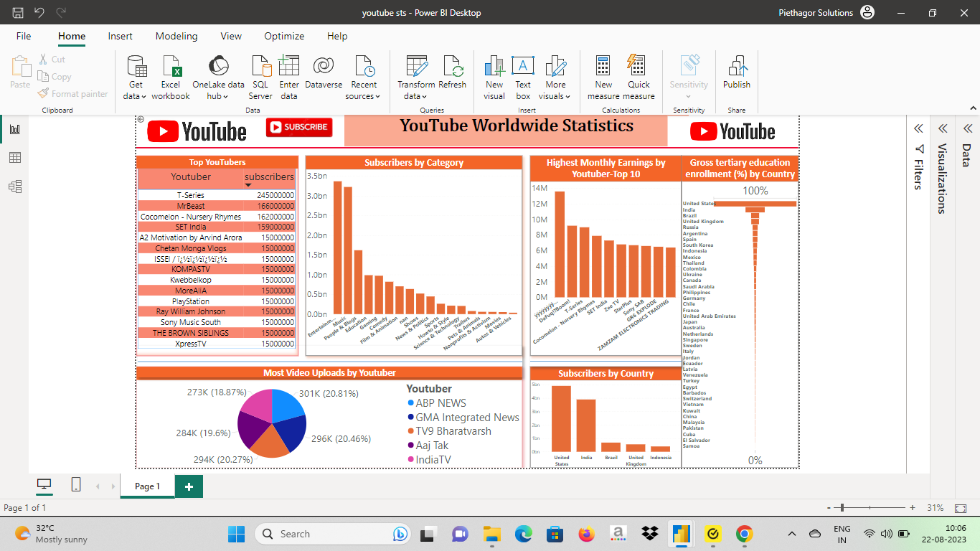Open an Excel workbook via ribbon icon
Viewport: 980px width, 551px height.
point(171,75)
